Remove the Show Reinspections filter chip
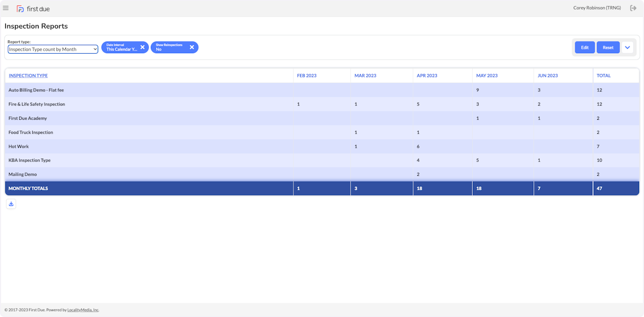 (x=192, y=47)
